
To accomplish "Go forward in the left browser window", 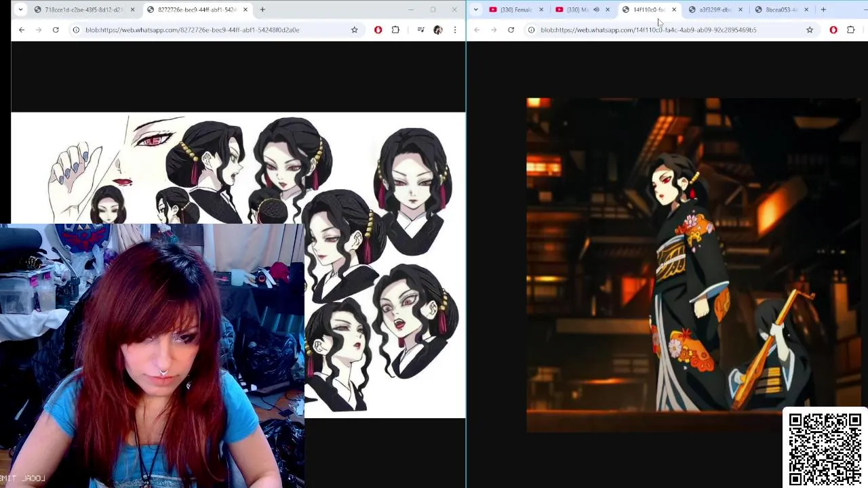I will (x=39, y=30).
